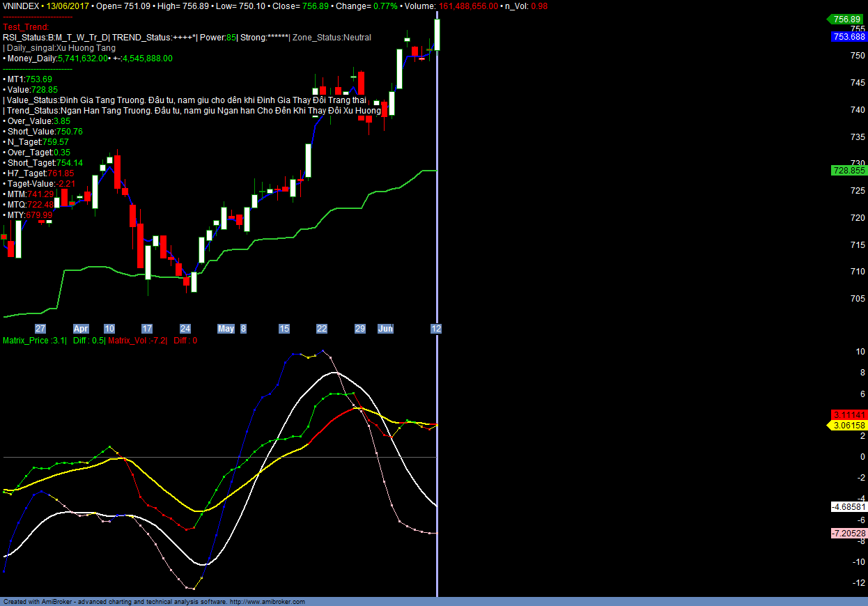This screenshot has height=606, width=868.
Task: Click the RSI_Status text line
Action: coord(56,38)
